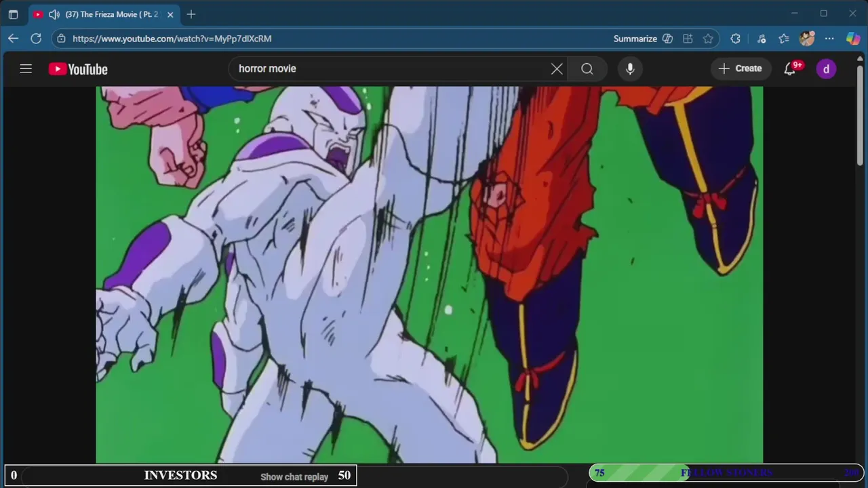Screen dimensions: 868x488
Task: Open the browser extensions puzzle icon
Action: pyautogui.click(x=735, y=39)
